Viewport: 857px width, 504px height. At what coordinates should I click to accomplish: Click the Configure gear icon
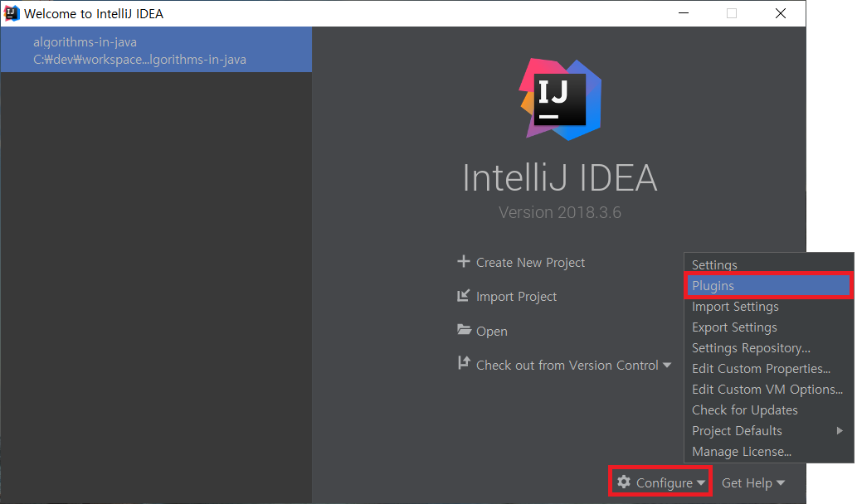click(x=624, y=482)
